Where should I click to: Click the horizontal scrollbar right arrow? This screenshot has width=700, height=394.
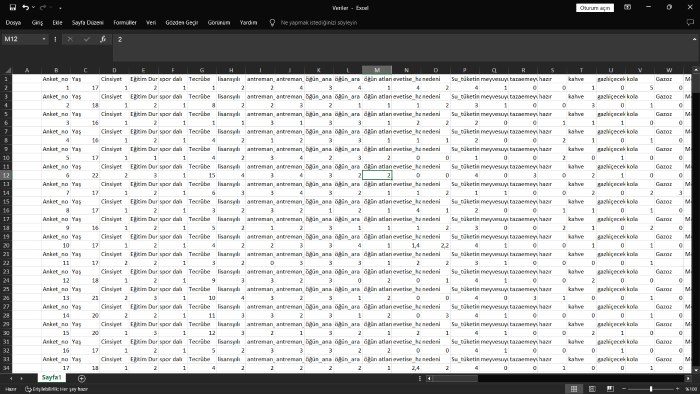point(688,378)
